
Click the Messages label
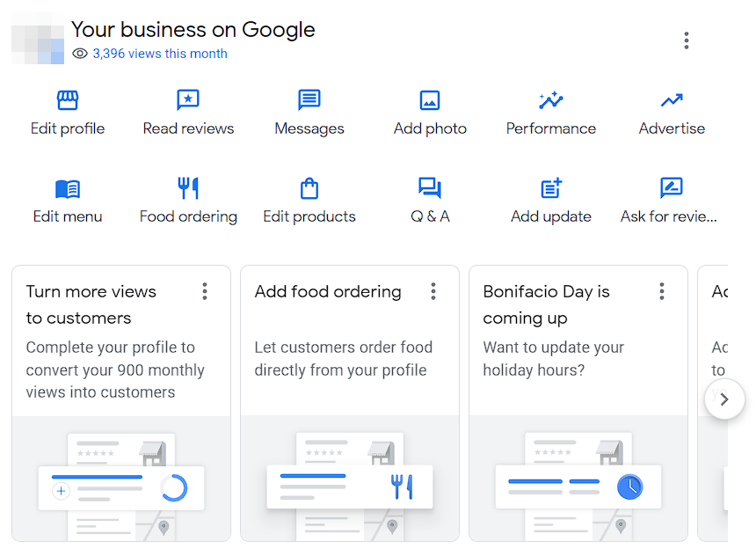coord(309,128)
